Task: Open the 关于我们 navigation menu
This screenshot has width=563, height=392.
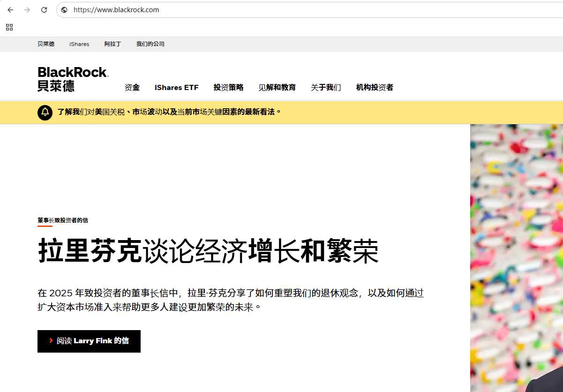Action: pyautogui.click(x=326, y=87)
